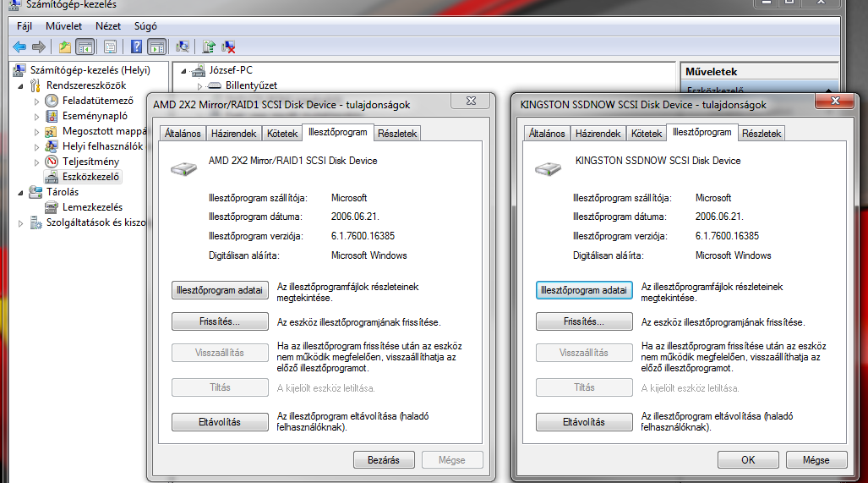868x483 pixels.
Task: Click the Scan for hardware changes icon
Action: [182, 47]
